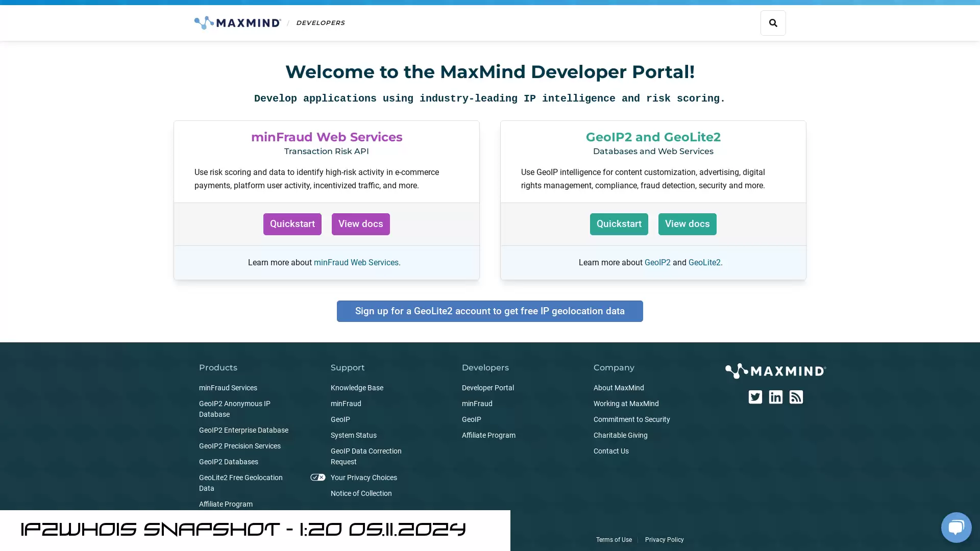The height and width of the screenshot is (551, 980).
Task: Open the minFraud Web Services learn more link
Action: (356, 263)
